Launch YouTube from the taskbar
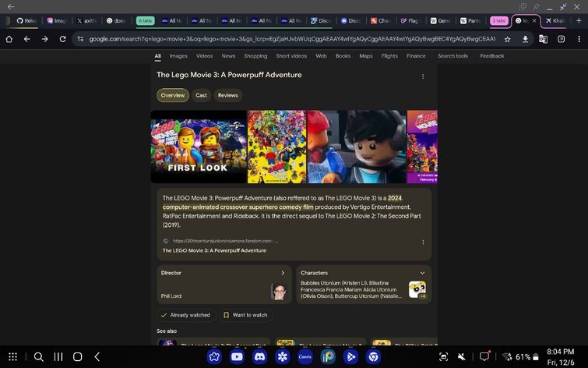588x368 pixels. [x=237, y=357]
